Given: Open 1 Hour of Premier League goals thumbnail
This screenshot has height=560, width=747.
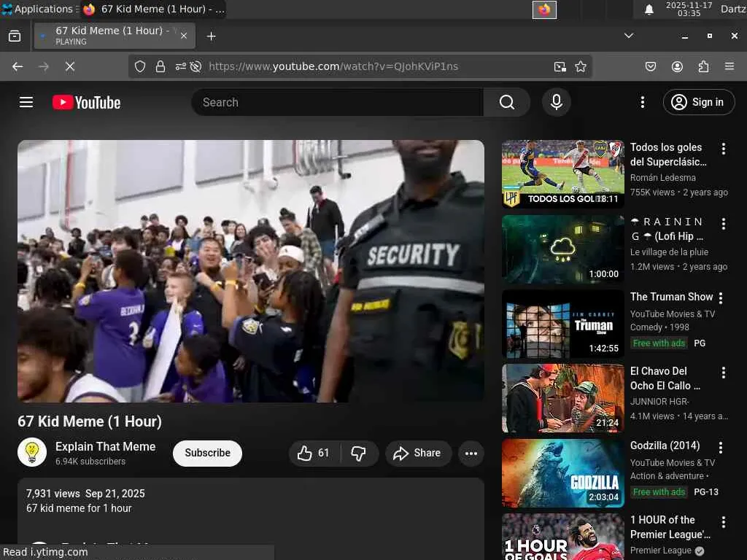Looking at the screenshot, I should pos(562,537).
